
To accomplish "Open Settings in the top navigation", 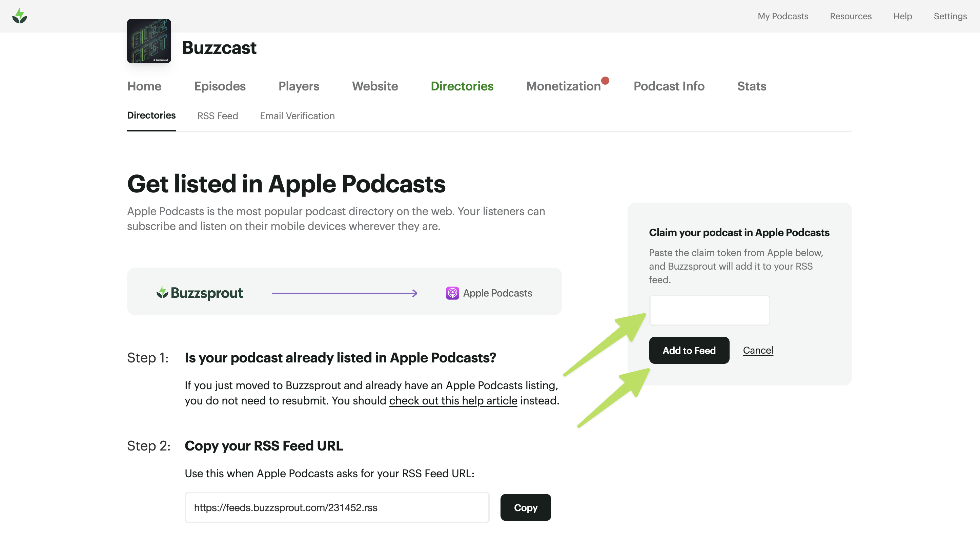I will 950,16.
